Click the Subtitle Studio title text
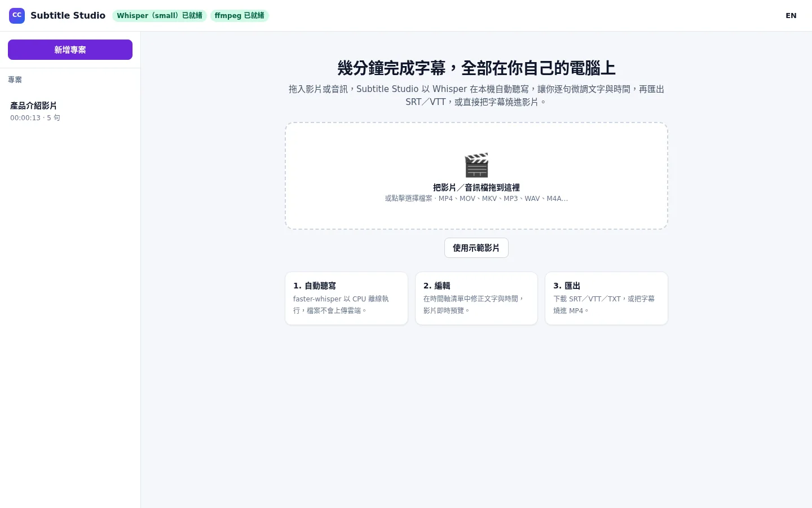This screenshot has height=508, width=812. [x=68, y=16]
